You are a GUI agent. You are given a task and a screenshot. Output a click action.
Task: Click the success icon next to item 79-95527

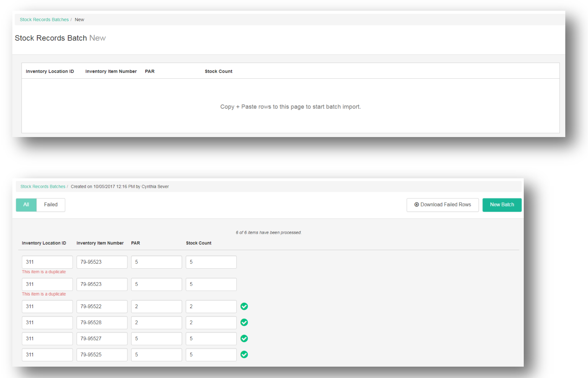click(x=244, y=338)
